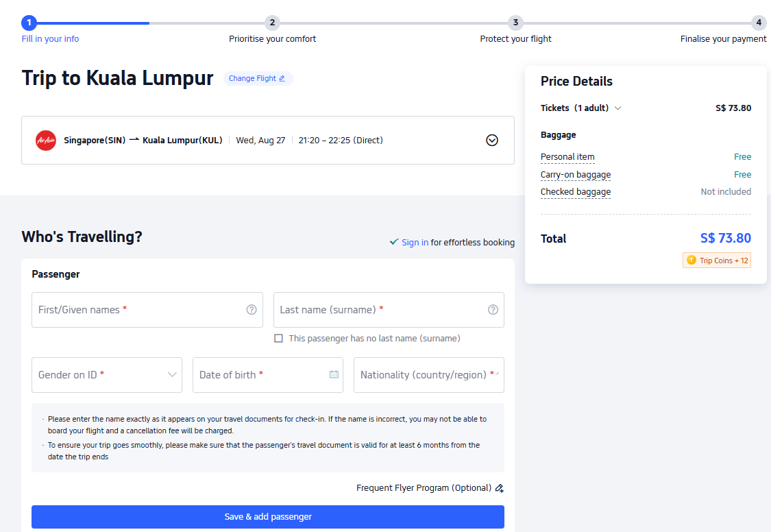The height and width of the screenshot is (532, 771).
Task: Open the Checked baggage details link
Action: click(576, 192)
